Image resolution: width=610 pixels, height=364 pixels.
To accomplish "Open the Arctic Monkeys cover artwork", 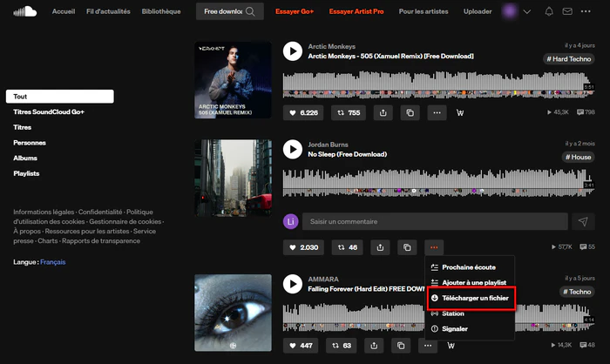I will (233, 80).
